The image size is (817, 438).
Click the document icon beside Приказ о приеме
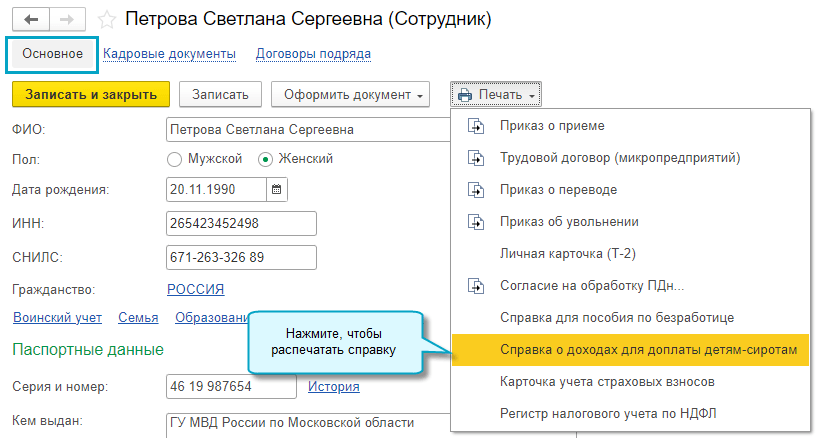point(477,127)
